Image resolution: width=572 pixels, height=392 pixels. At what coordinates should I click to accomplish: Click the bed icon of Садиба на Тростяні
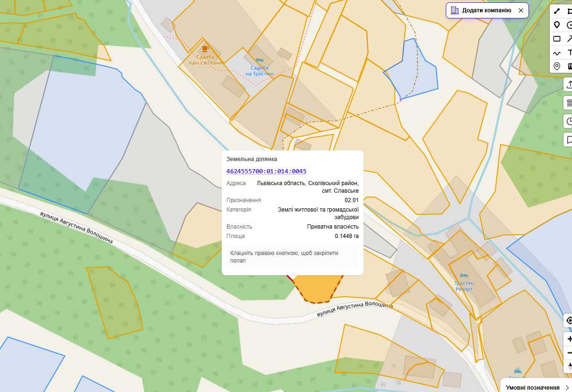tap(259, 60)
